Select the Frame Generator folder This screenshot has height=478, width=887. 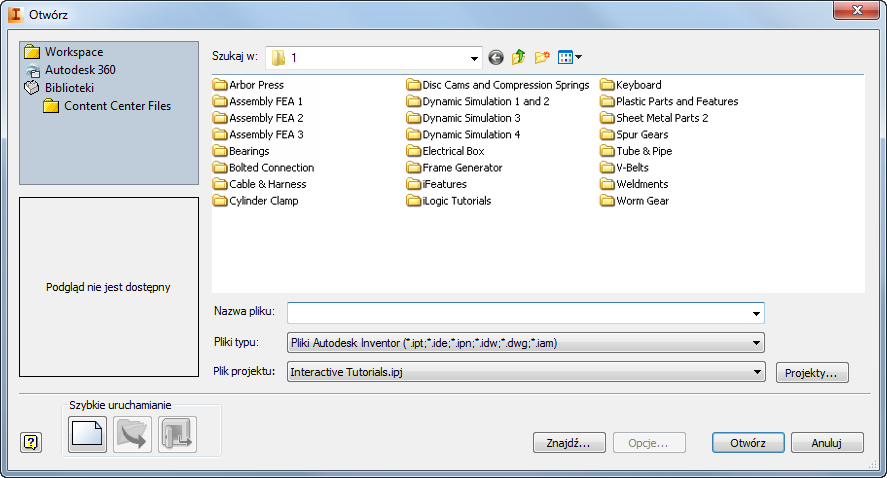click(454, 167)
